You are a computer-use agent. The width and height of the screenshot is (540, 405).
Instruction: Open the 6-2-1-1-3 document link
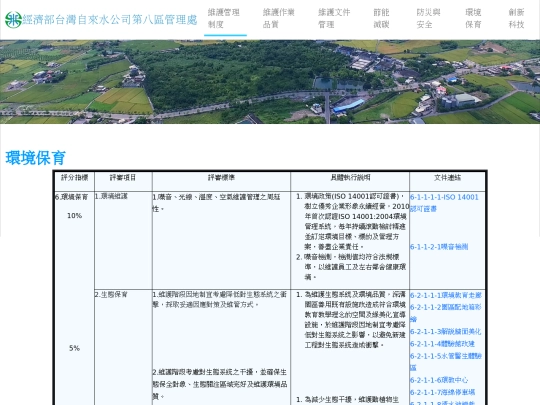coord(445,332)
